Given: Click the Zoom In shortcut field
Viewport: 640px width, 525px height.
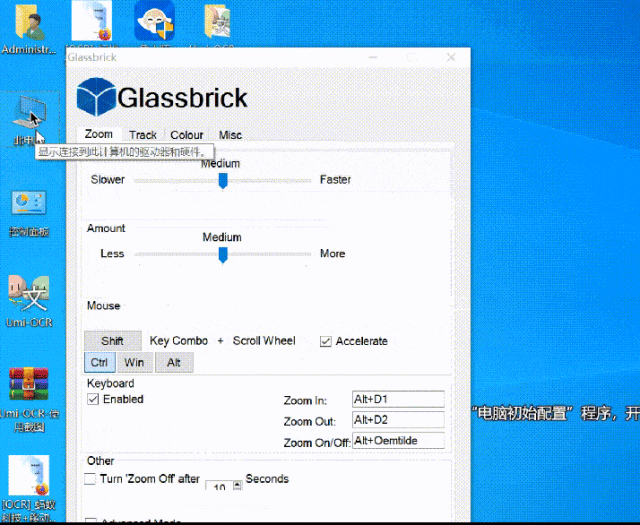Looking at the screenshot, I should (398, 399).
